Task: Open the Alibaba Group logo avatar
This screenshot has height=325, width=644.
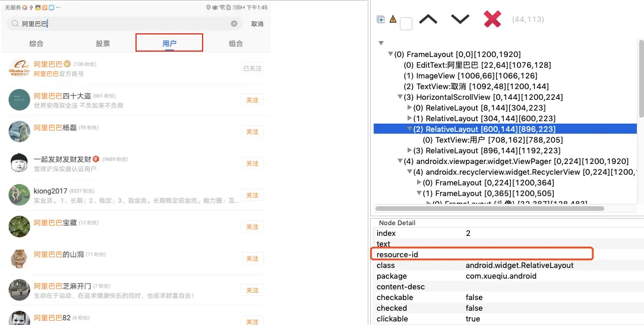Action: tap(19, 68)
